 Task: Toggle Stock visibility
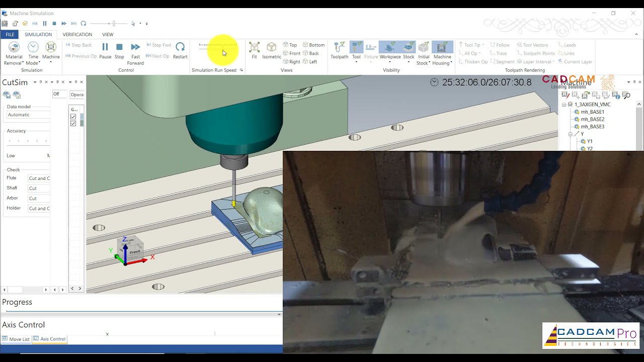409,51
